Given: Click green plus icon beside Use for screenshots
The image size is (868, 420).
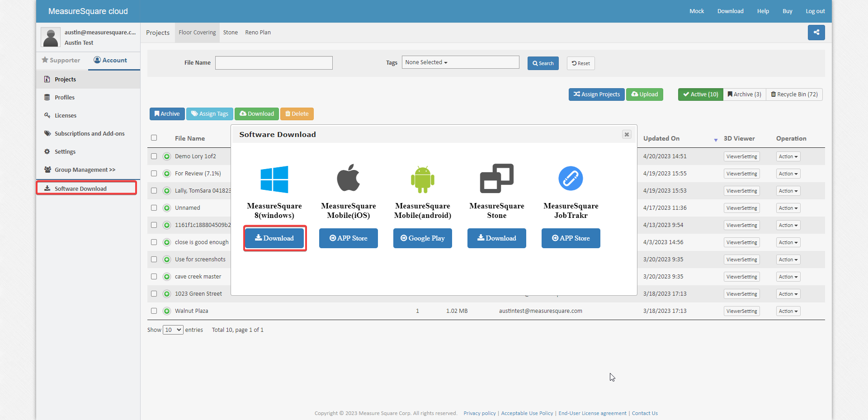Looking at the screenshot, I should click(167, 260).
